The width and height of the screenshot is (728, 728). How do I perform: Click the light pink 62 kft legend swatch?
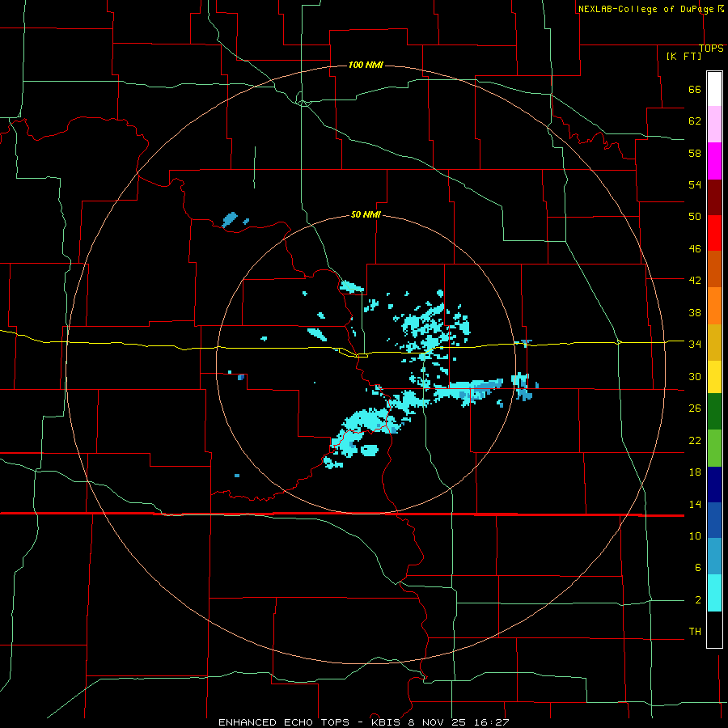pos(714,125)
